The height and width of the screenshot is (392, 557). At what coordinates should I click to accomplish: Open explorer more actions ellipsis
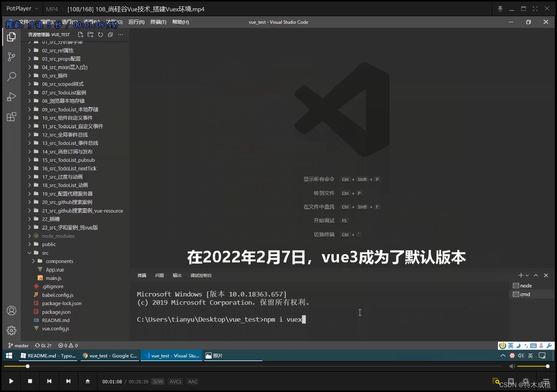coord(121,35)
